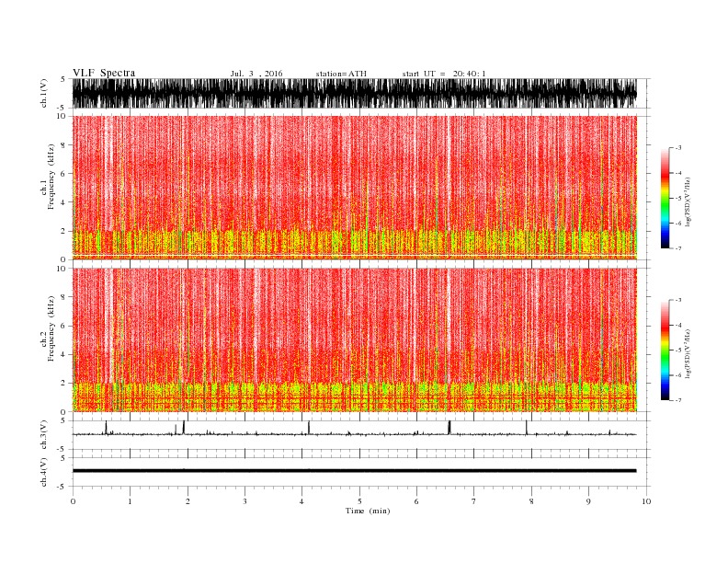
Task: Select the date "Jul. 3, 2016" header
Action: (x=256, y=74)
